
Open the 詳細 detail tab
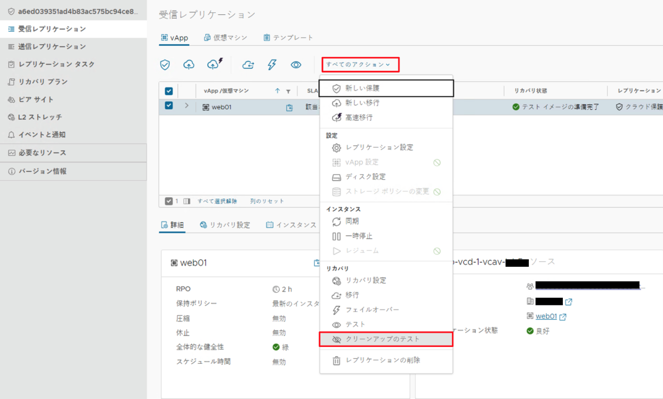tap(173, 225)
